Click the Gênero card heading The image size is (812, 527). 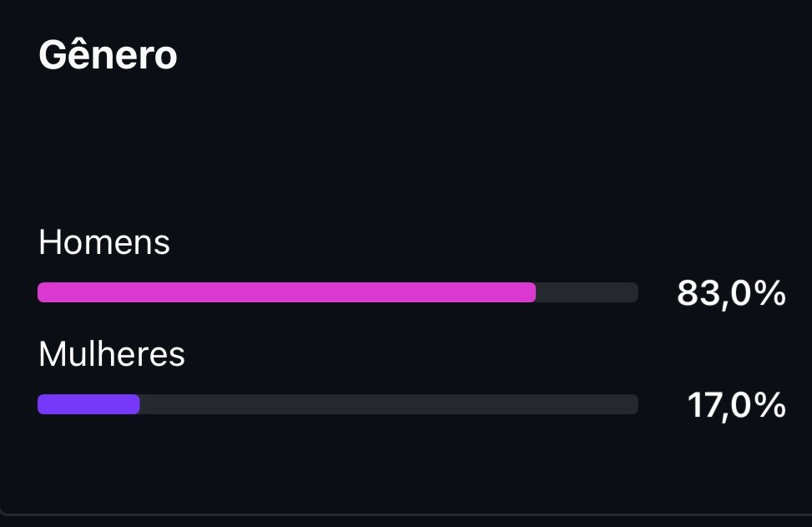[108, 56]
